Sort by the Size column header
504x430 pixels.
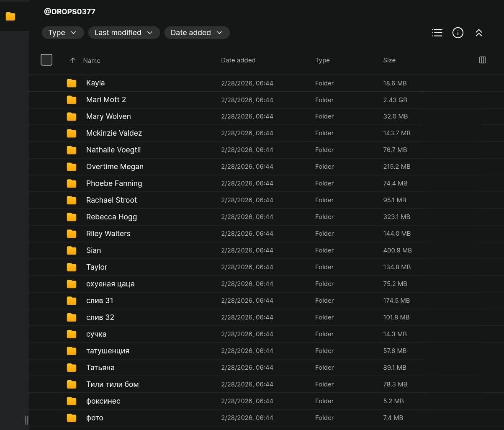(x=389, y=60)
